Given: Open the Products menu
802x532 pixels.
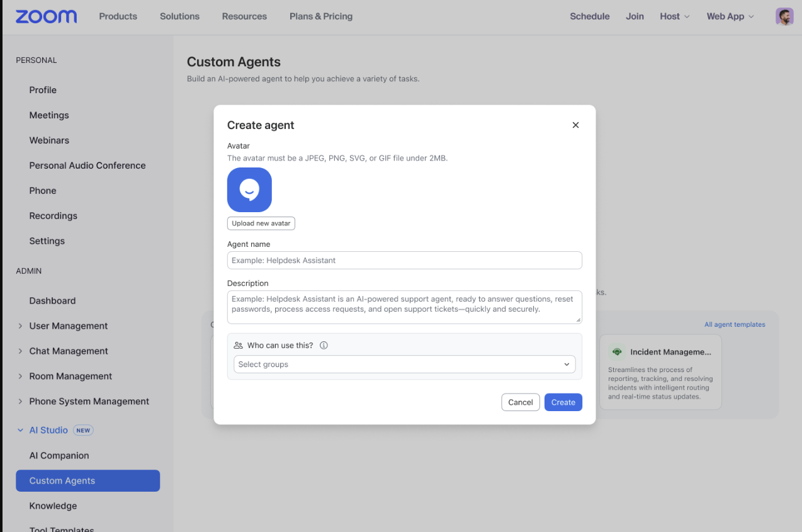Looking at the screenshot, I should click(x=118, y=16).
